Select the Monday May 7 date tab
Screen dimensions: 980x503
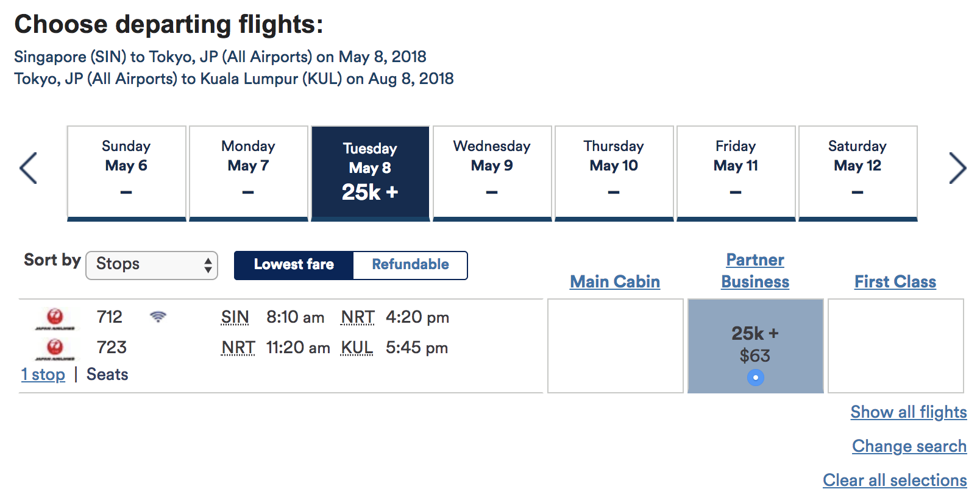(x=248, y=174)
